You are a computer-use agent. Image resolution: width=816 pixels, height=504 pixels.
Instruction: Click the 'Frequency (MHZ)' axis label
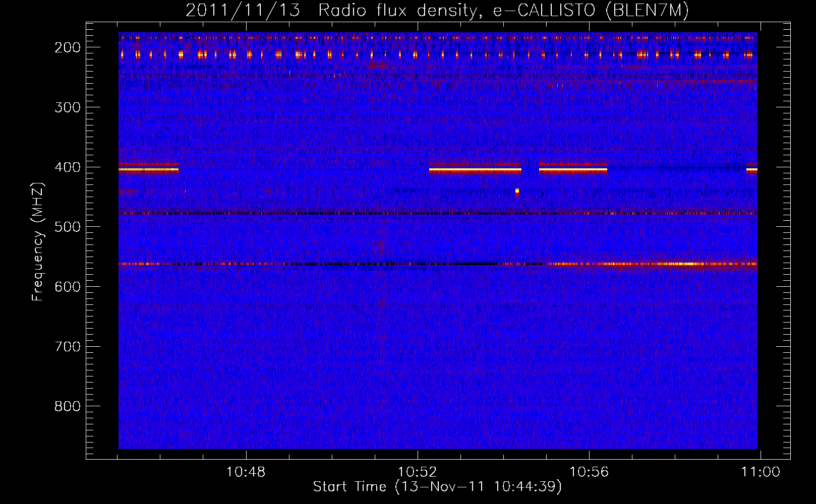pyautogui.click(x=38, y=242)
